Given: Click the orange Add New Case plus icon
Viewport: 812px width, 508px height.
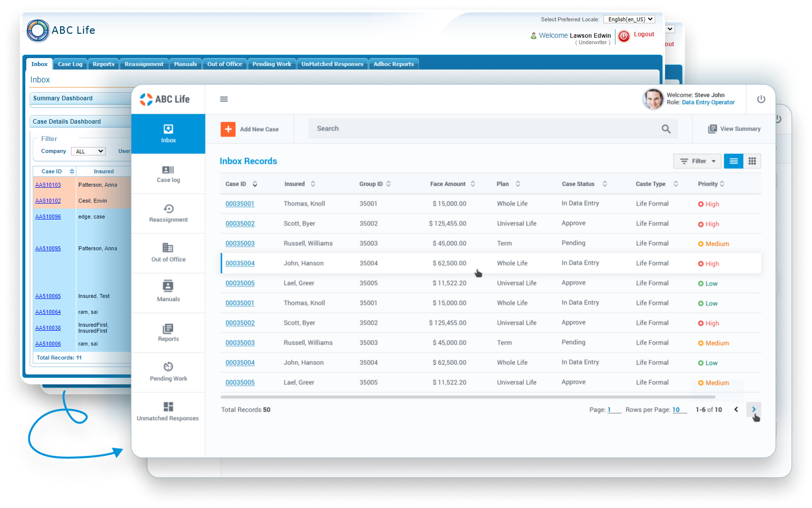Looking at the screenshot, I should (x=228, y=129).
